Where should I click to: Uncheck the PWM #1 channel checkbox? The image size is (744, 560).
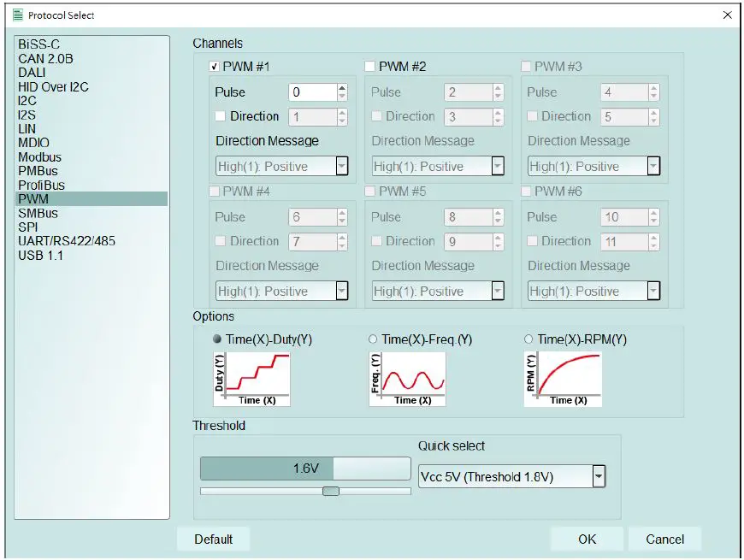(x=214, y=67)
